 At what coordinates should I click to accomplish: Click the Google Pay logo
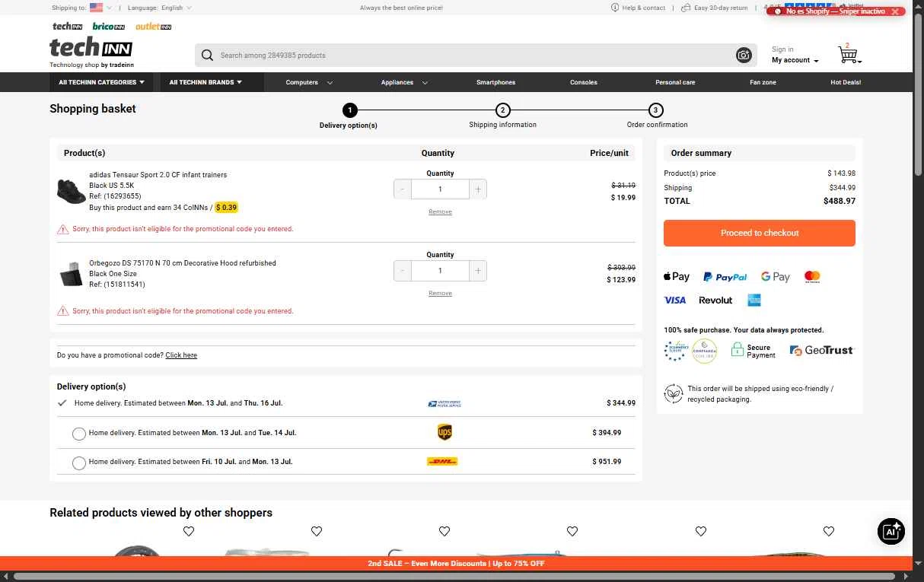776,277
